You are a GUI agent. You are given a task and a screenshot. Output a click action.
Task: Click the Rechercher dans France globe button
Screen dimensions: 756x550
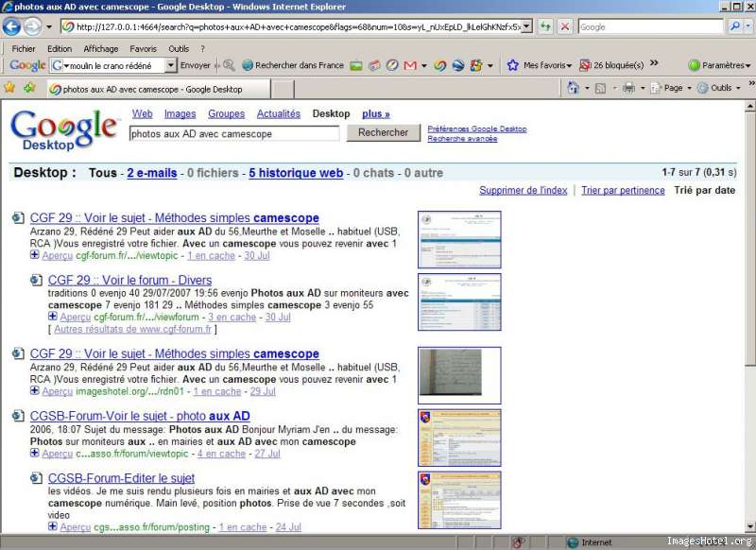[293, 65]
